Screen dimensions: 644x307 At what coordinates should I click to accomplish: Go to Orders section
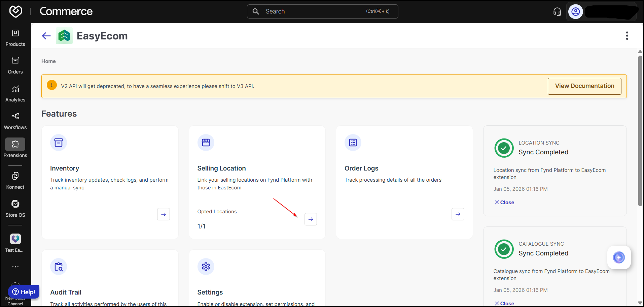pyautogui.click(x=15, y=65)
